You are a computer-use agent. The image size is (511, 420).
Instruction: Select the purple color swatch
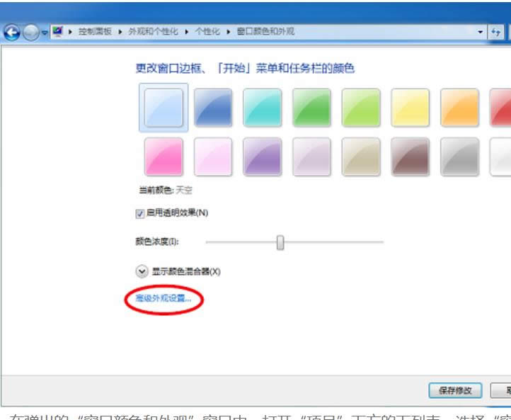pyautogui.click(x=262, y=157)
